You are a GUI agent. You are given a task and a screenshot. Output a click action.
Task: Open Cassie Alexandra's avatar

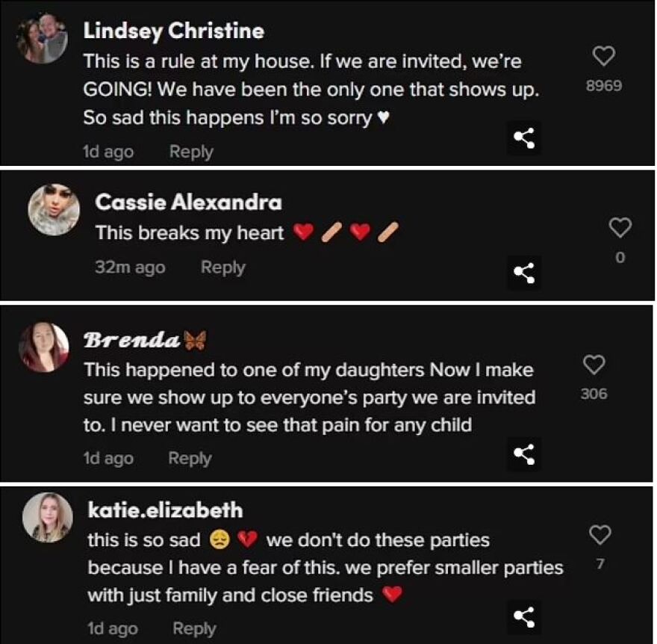(x=54, y=210)
